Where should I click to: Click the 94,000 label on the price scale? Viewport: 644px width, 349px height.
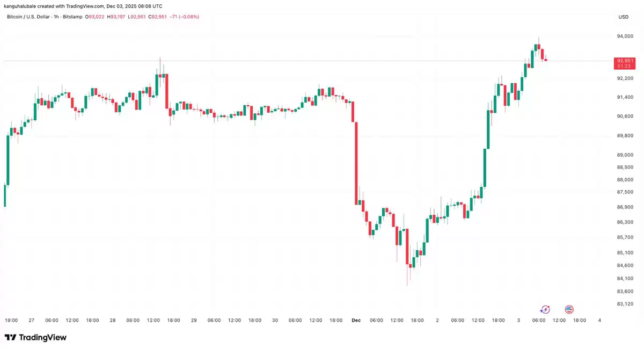pyautogui.click(x=625, y=37)
